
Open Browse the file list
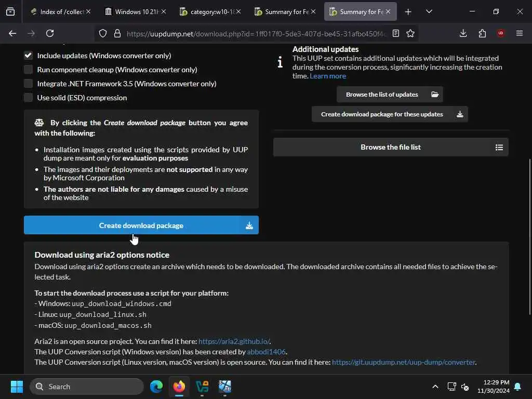click(391, 147)
